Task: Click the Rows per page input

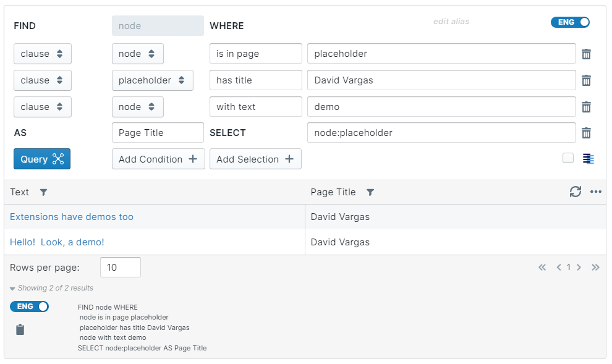Action: click(x=121, y=268)
